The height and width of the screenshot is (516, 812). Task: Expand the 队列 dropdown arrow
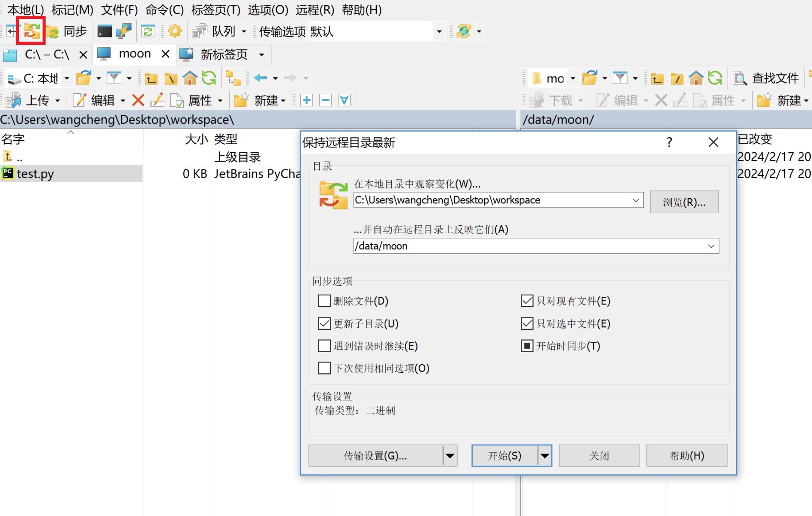click(x=244, y=31)
